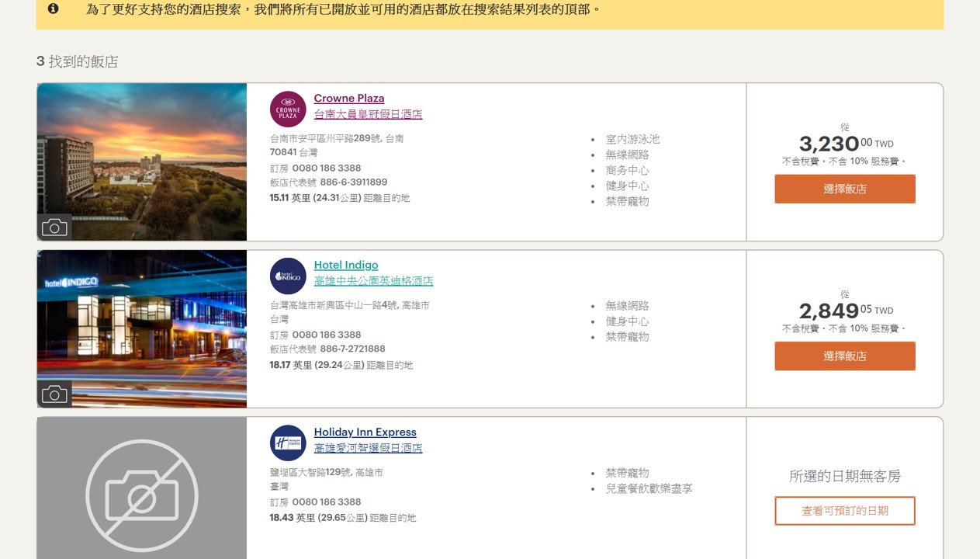Click the 2,849 TWD price for Hotel Indigo
980x559 pixels.
829,311
